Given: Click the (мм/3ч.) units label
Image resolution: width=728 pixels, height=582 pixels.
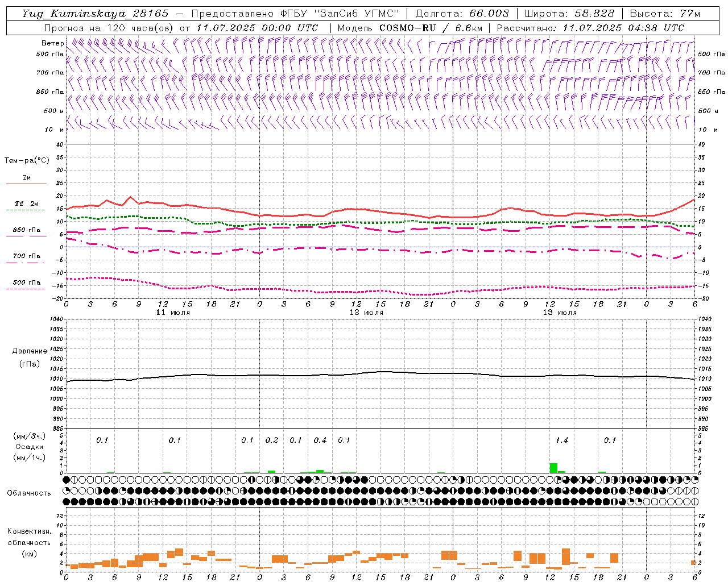Looking at the screenshot, I should click(x=29, y=436).
